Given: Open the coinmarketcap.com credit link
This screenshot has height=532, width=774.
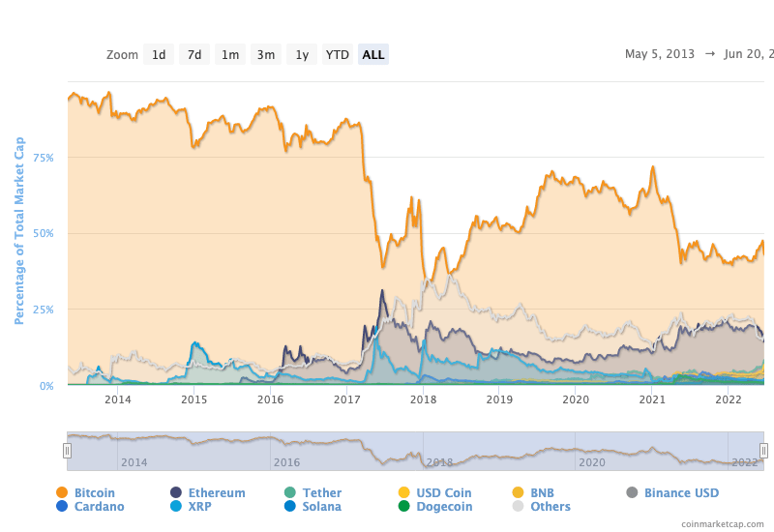Looking at the screenshot, I should point(722,523).
